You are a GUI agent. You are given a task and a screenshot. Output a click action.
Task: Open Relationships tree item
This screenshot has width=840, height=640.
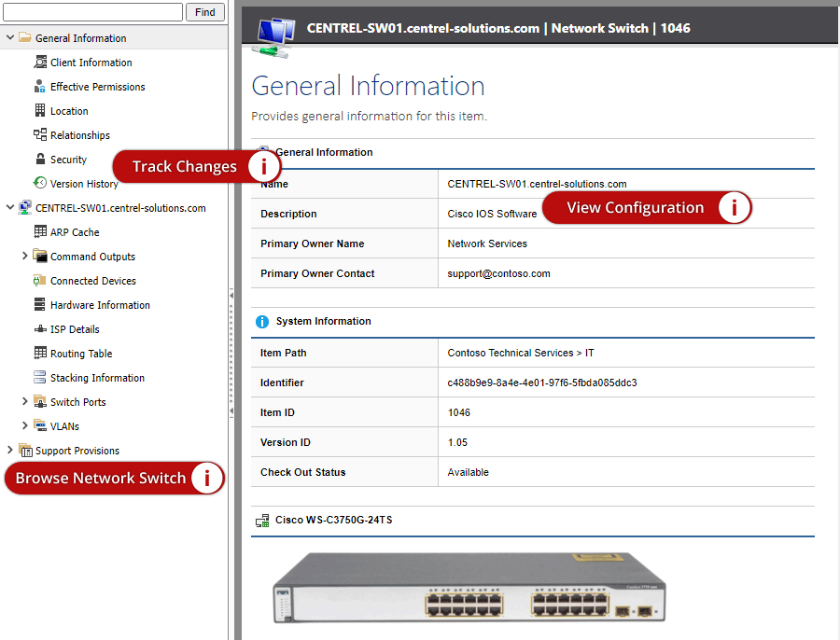[x=80, y=135]
